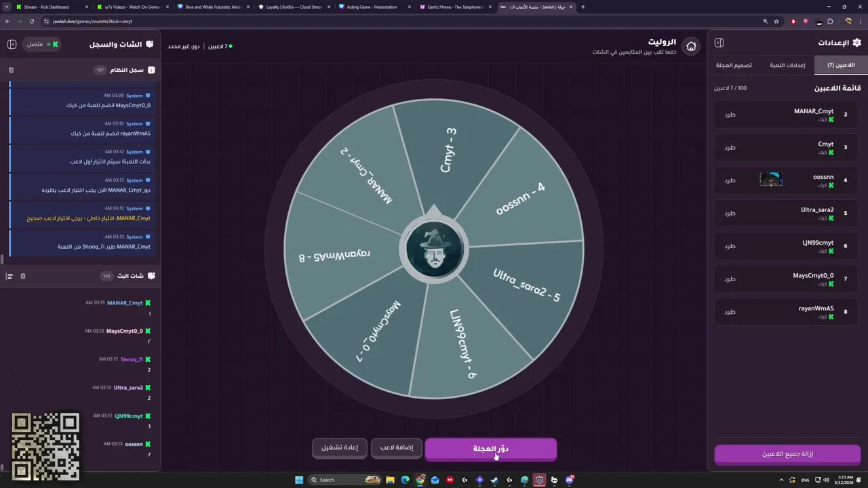The image size is (868, 488).
Task: Click the Windows taskbar Search box
Action: point(344,480)
